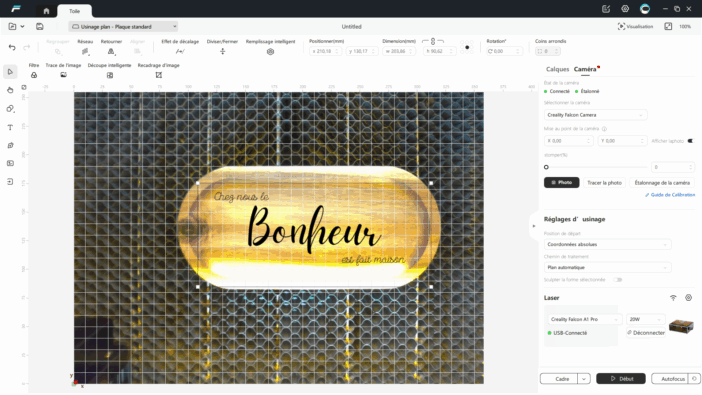Toggle Sculpter la forme sélectionnée switch
The height and width of the screenshot is (395, 702).
point(618,280)
